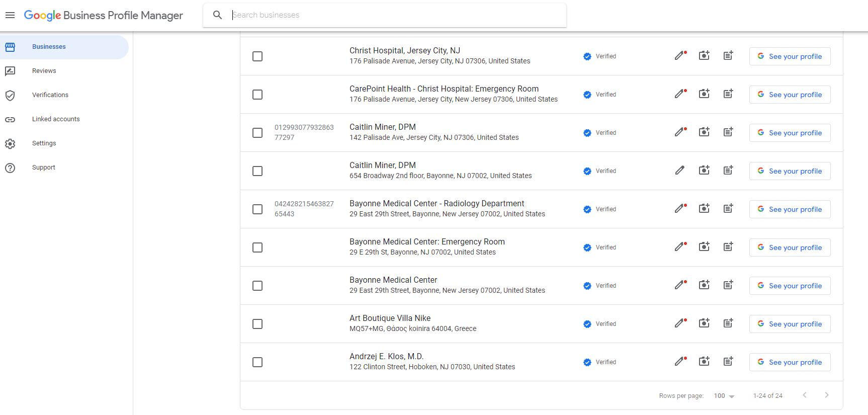Click the search magnifier icon
The image size is (868, 415).
click(x=217, y=15)
